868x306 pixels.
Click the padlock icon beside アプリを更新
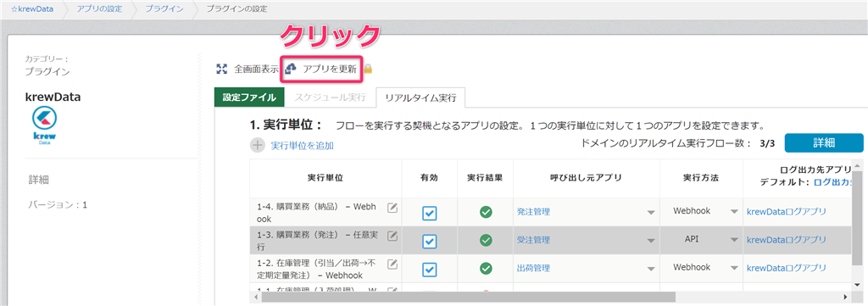(x=368, y=70)
